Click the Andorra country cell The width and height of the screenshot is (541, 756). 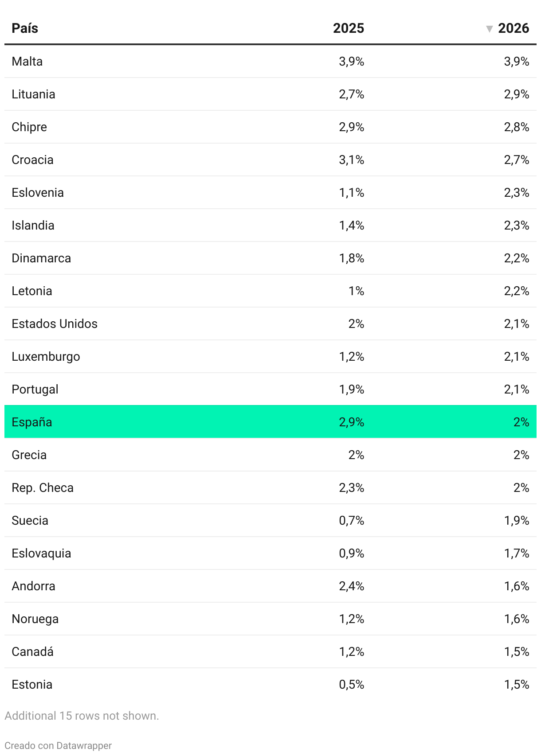tap(33, 586)
